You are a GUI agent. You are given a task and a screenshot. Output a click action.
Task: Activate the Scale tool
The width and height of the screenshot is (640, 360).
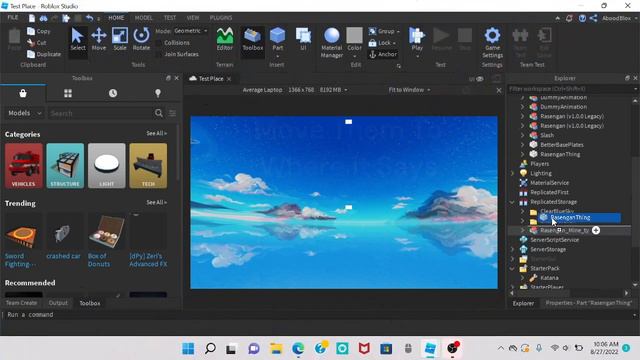coord(120,39)
